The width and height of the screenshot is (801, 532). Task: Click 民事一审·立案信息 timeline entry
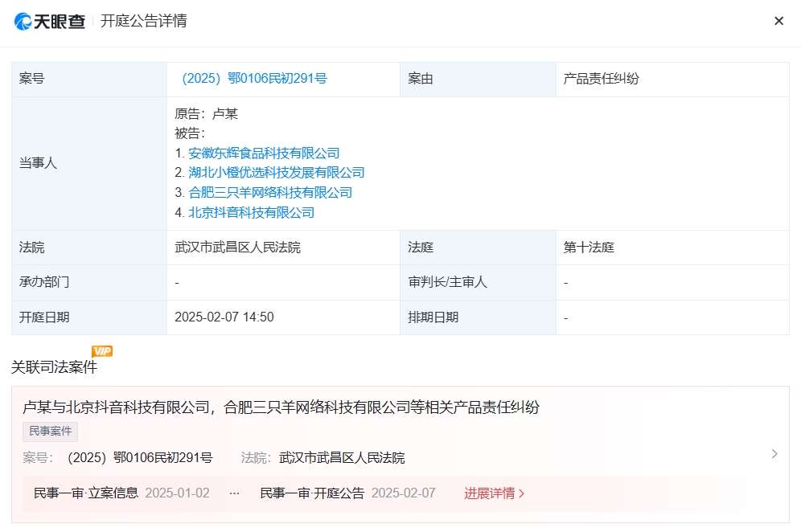(86, 493)
